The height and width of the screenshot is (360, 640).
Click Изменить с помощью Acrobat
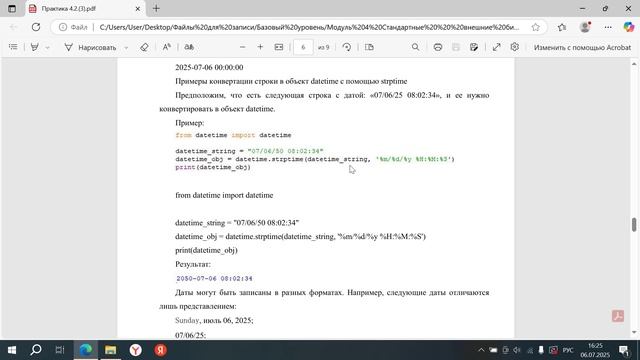coord(582,47)
